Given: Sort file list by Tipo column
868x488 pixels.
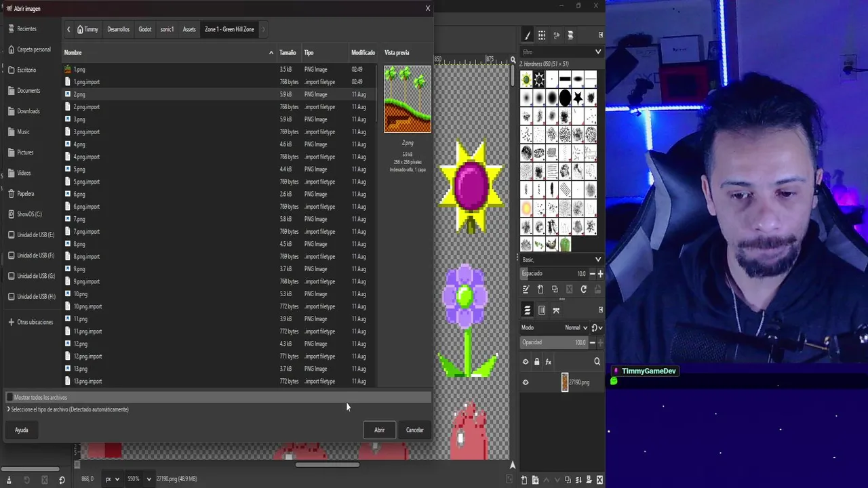Looking at the screenshot, I should coord(325,53).
